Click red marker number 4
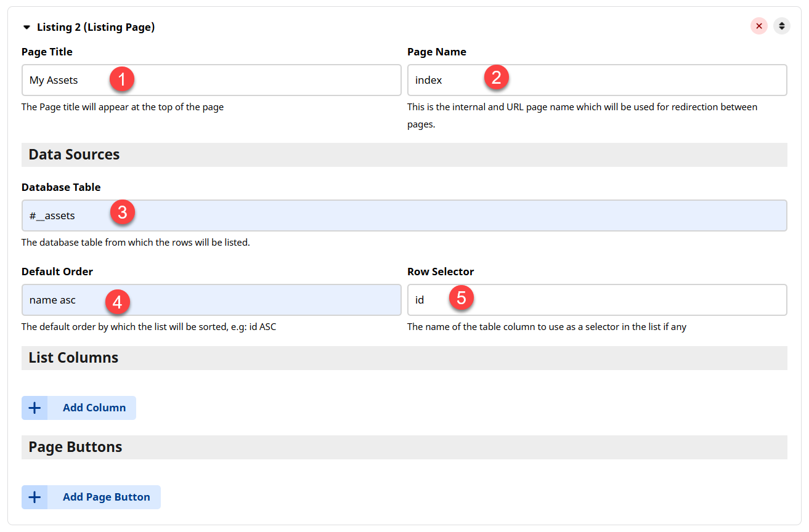 117,301
